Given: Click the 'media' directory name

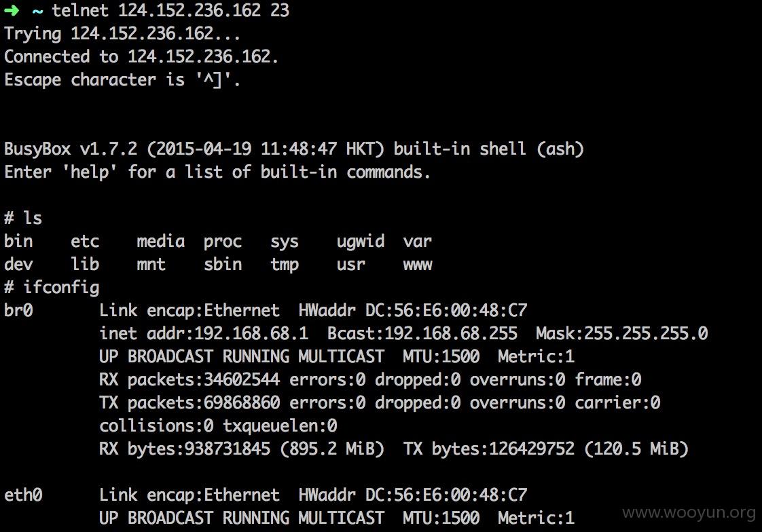Looking at the screenshot, I should pos(161,241).
